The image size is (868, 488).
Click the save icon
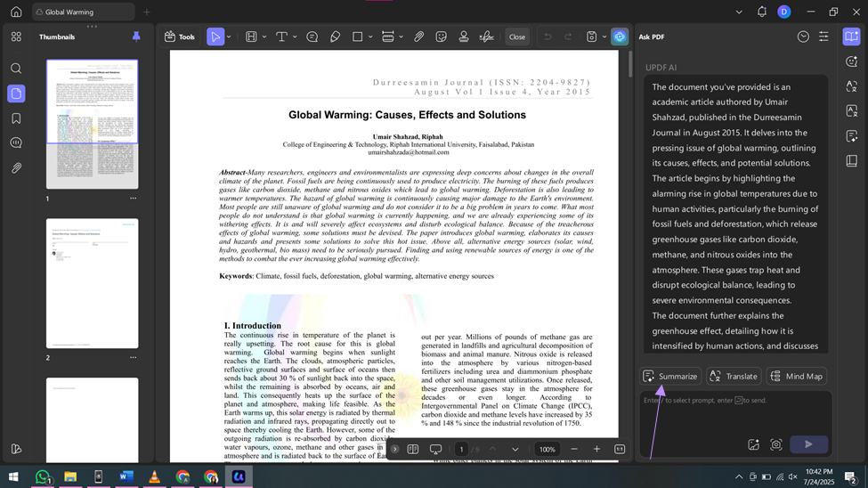(592, 37)
